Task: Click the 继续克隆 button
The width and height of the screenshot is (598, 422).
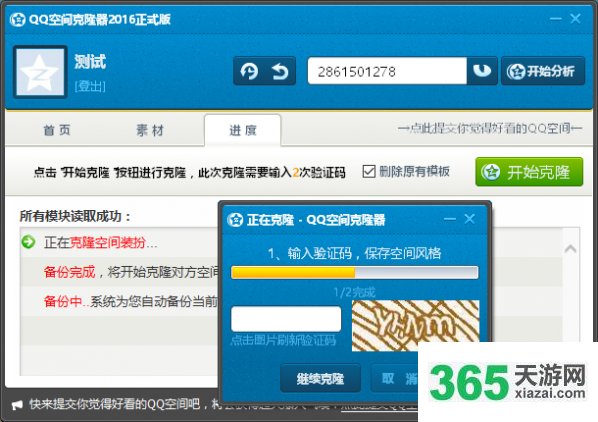Action: coord(320,378)
